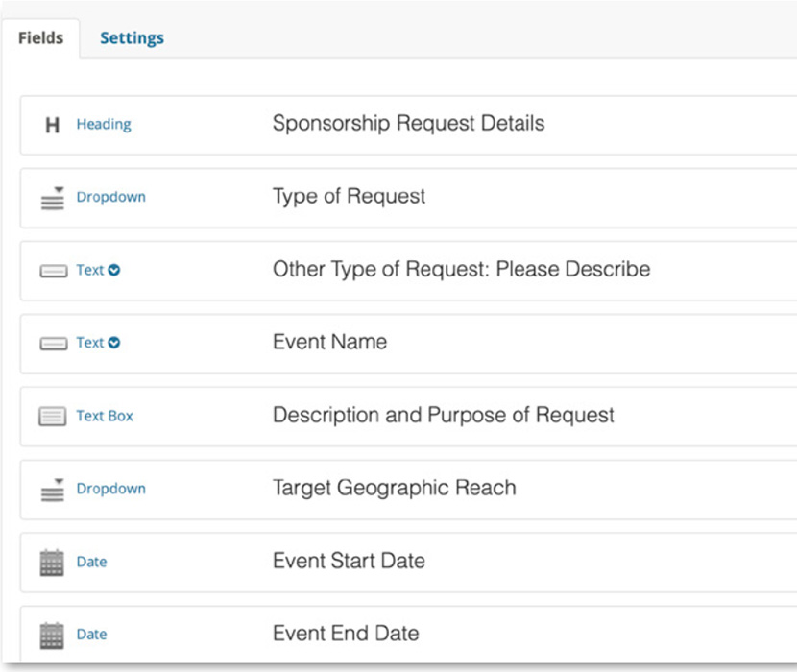Click the text field icon beside Event Name

coord(53,344)
